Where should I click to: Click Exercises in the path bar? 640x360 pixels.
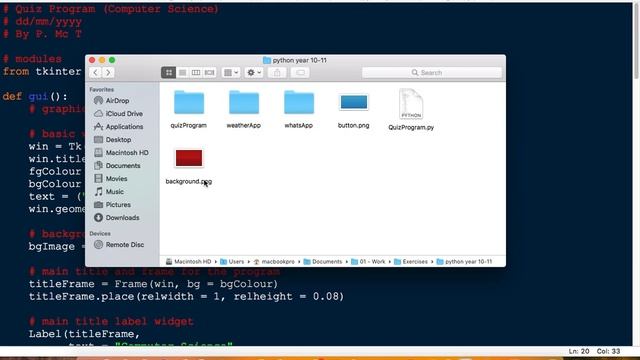(x=411, y=262)
